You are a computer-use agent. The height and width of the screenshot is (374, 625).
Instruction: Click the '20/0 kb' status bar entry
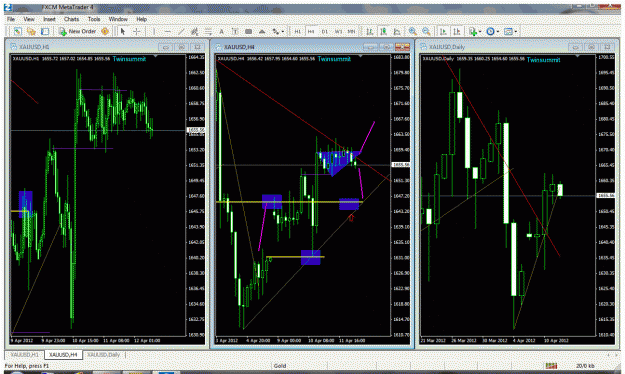click(585, 366)
